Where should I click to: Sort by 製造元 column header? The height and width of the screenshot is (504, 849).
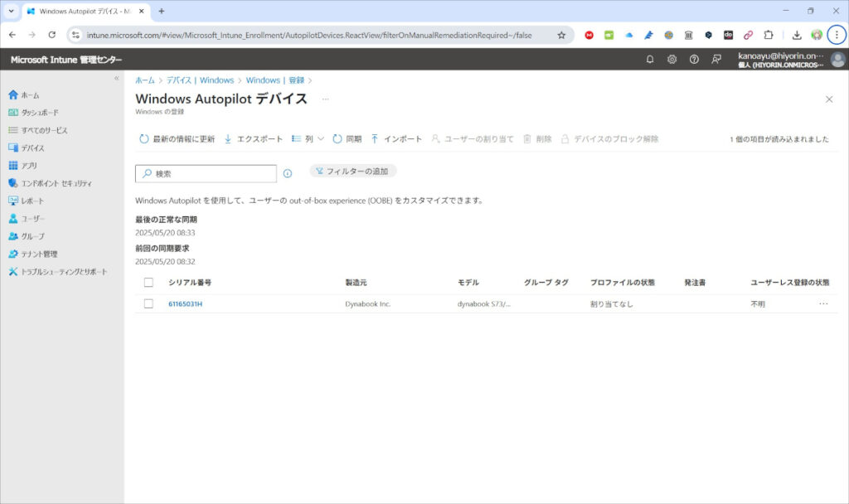(356, 283)
